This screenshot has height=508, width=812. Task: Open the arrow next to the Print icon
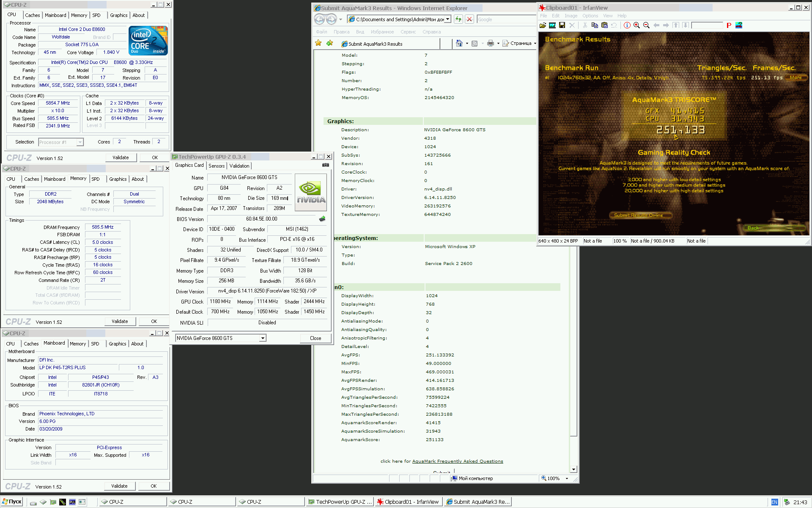(498, 44)
